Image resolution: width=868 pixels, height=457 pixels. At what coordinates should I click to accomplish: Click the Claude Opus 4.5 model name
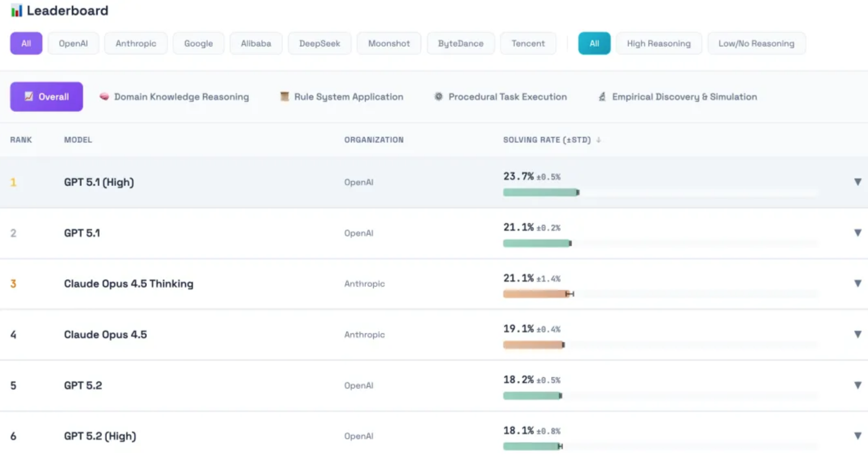(105, 334)
